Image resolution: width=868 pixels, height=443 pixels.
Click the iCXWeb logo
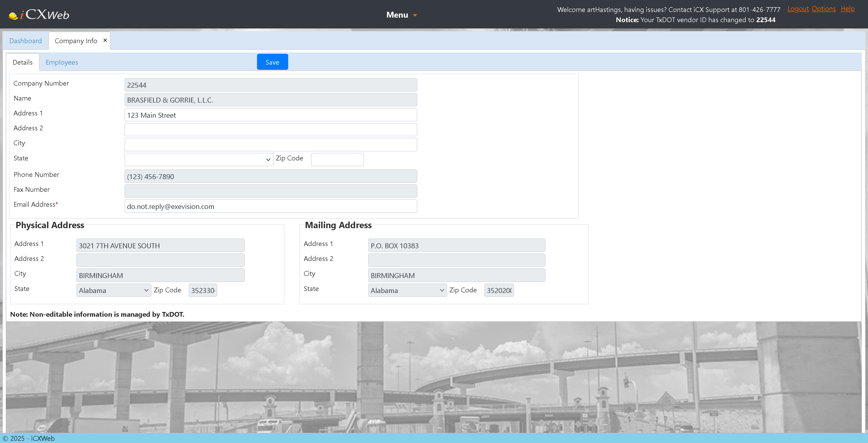(39, 14)
